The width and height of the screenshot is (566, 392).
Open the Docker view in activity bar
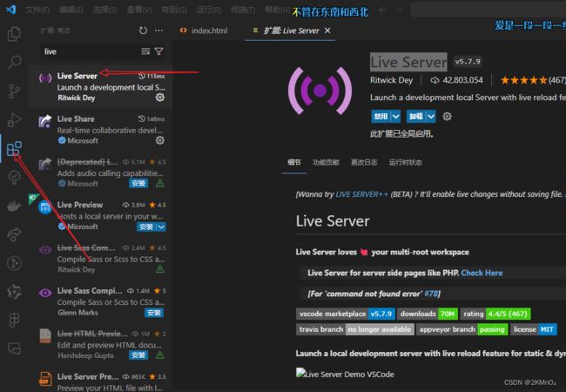point(14,206)
